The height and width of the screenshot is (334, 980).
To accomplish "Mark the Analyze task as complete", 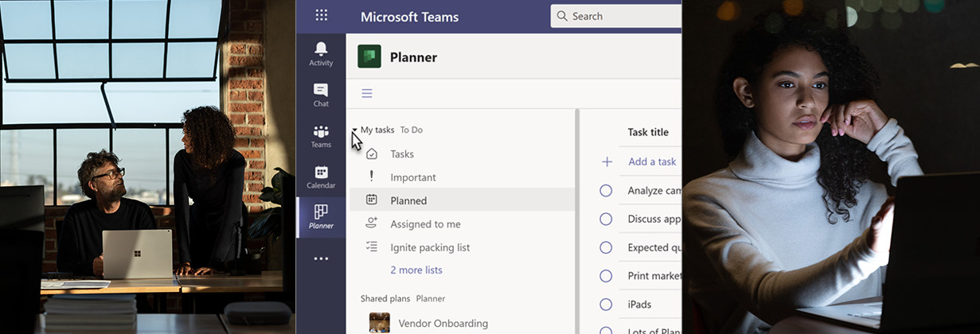I will coord(606,190).
